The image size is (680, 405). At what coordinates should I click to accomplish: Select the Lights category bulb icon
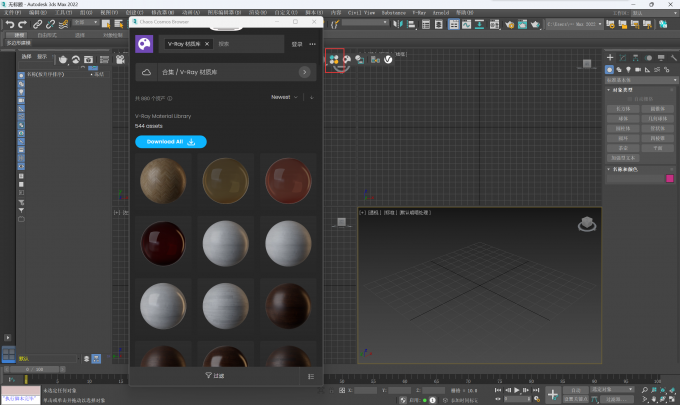pyautogui.click(x=628, y=69)
